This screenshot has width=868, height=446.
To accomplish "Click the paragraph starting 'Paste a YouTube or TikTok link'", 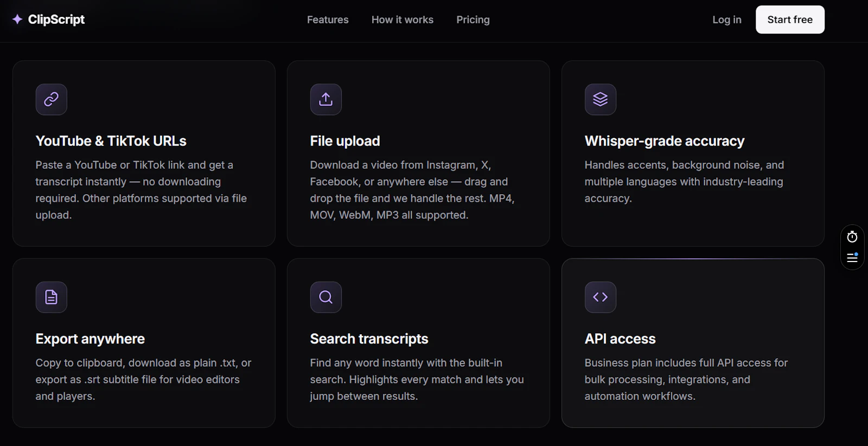I will click(142, 190).
